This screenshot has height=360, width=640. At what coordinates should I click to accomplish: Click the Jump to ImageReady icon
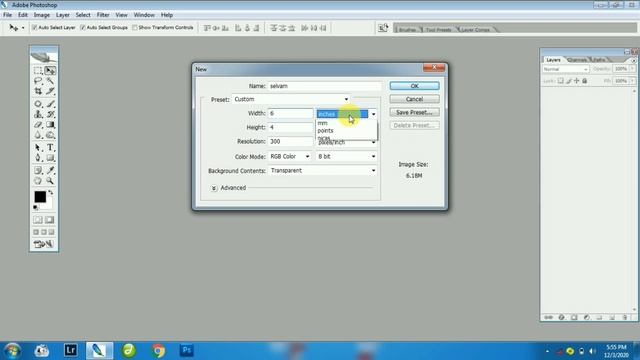(x=44, y=244)
